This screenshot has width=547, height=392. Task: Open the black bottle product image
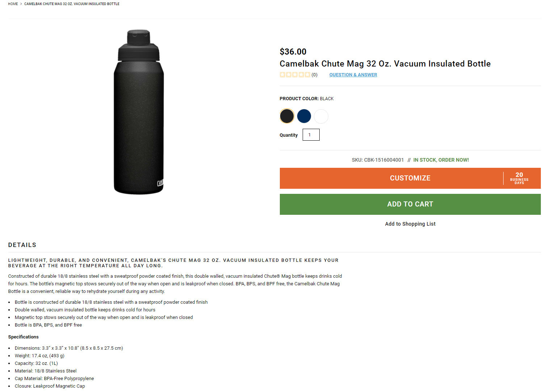[x=139, y=112]
